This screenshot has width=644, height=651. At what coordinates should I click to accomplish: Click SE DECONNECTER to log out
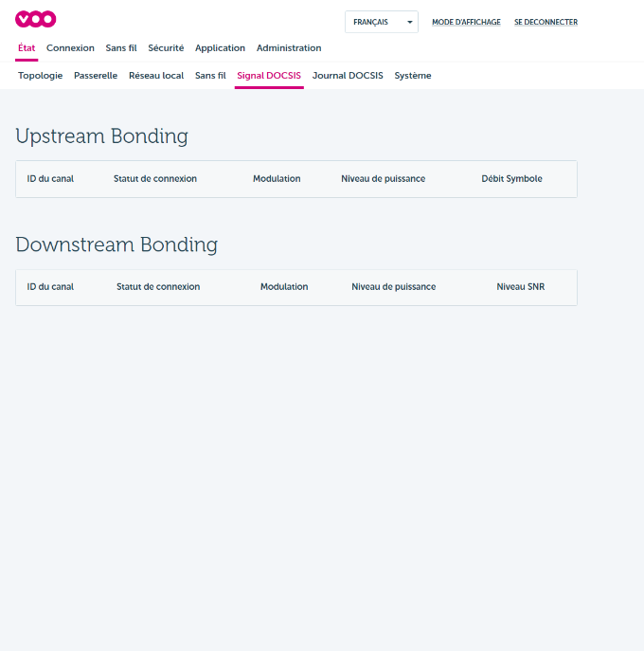pyautogui.click(x=546, y=22)
